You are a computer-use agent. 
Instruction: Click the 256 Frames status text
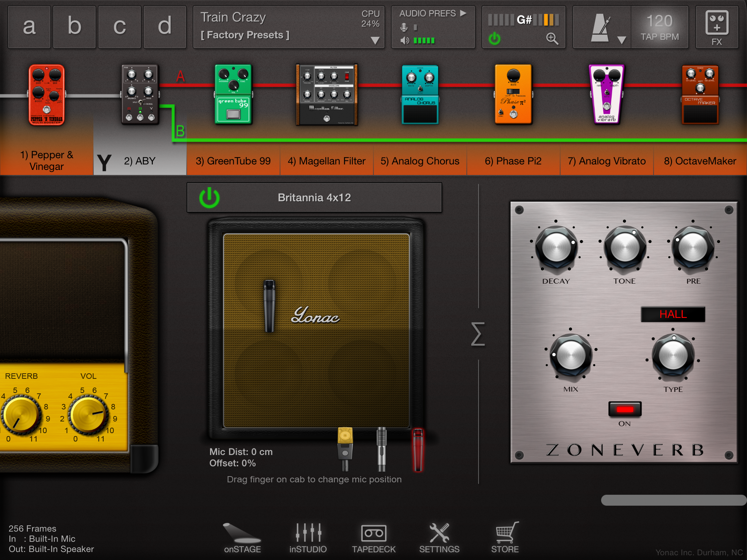coord(32,529)
